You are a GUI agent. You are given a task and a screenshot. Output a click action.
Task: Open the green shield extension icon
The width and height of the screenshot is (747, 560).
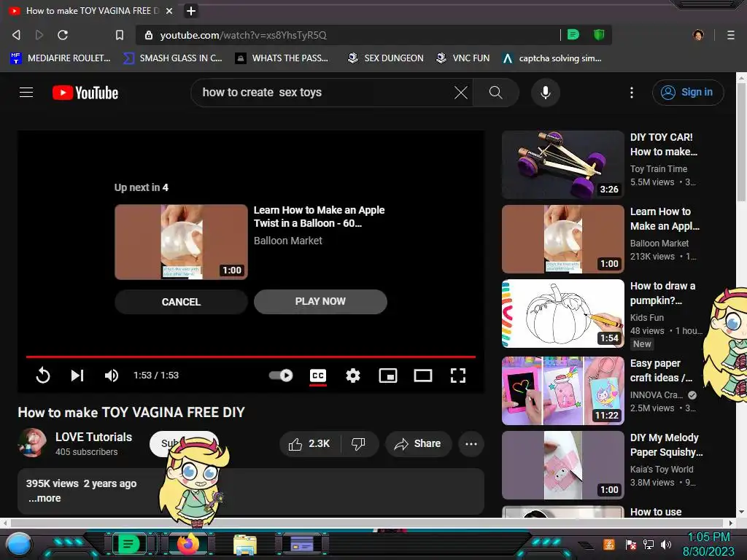coord(599,35)
